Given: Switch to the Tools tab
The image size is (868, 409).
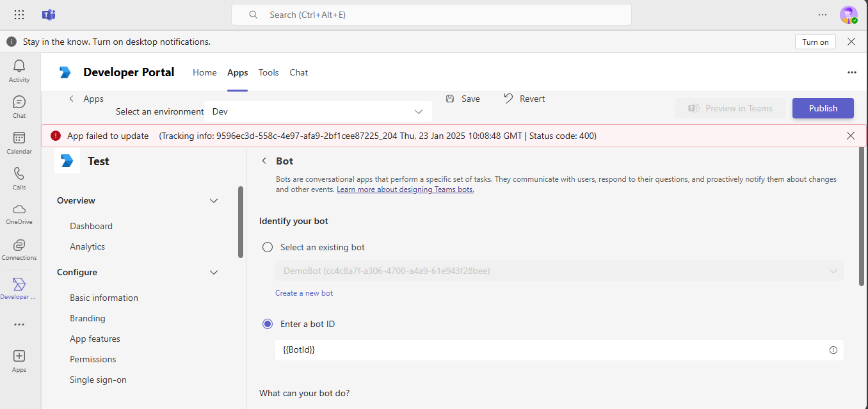Looking at the screenshot, I should coord(268,72).
